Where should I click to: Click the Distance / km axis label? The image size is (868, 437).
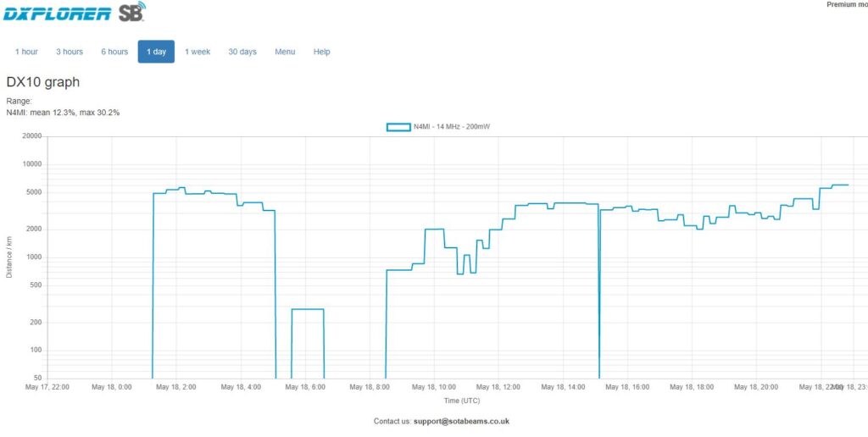pyautogui.click(x=9, y=257)
